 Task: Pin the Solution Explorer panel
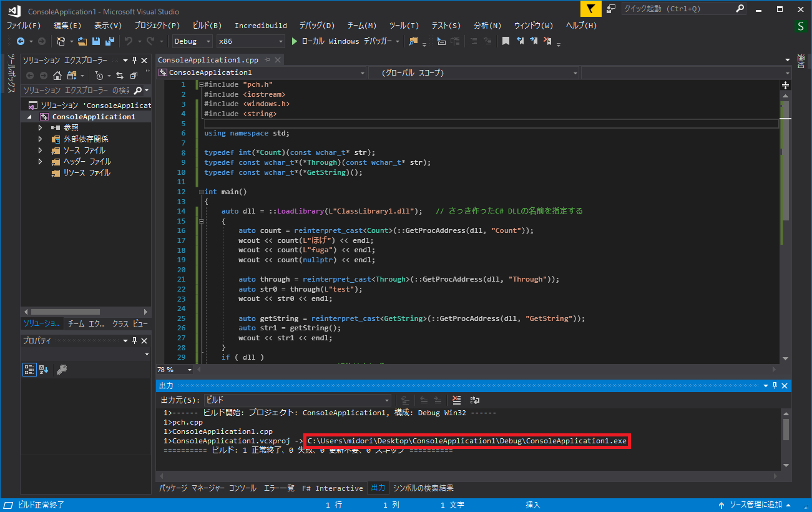[134, 60]
